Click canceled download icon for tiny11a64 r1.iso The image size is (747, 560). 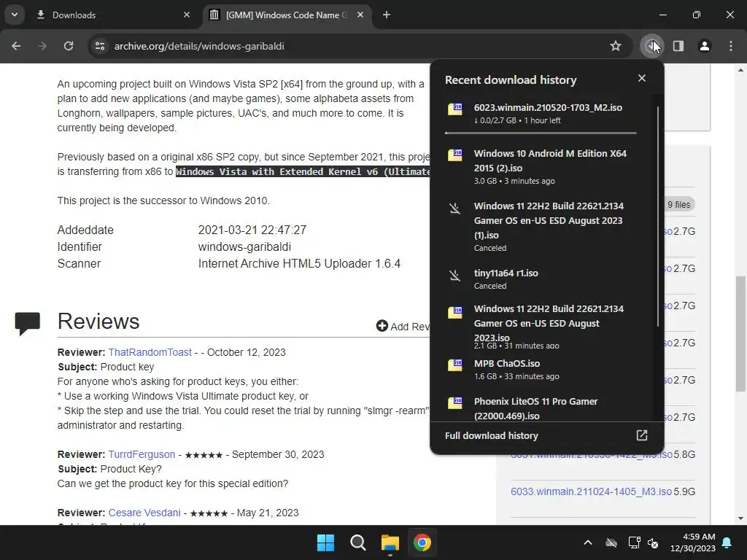[455, 275]
